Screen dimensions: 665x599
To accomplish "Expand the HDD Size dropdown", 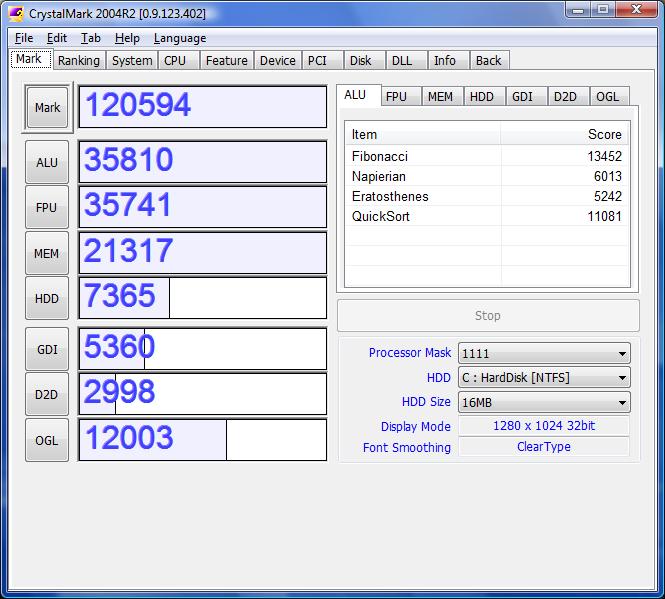I will pyautogui.click(x=544, y=402).
